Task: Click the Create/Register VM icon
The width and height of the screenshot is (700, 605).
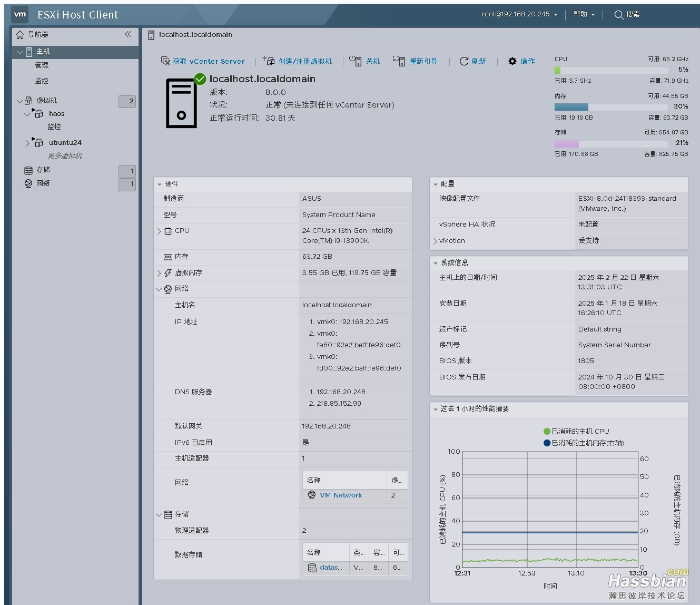Action: pos(269,61)
